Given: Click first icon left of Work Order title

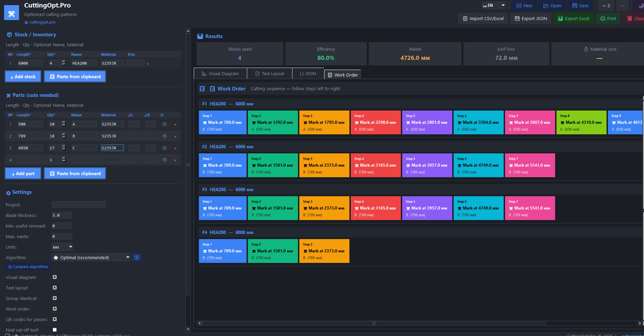Looking at the screenshot, I should 202,89.
